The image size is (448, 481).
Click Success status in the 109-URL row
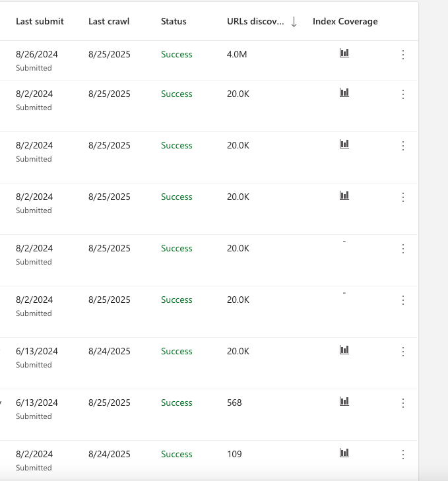(x=177, y=454)
